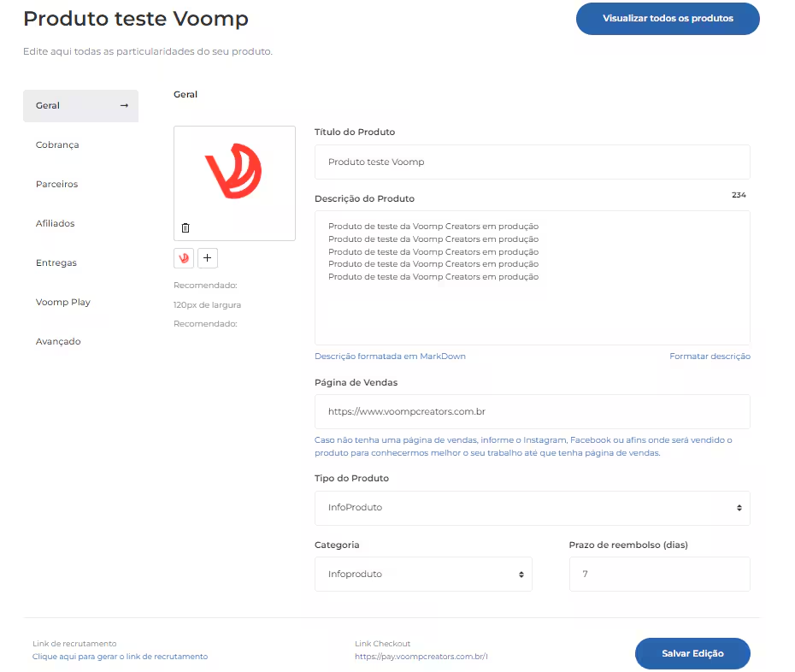The width and height of the screenshot is (795, 672).
Task: Switch to Afiliados section
Action: (56, 224)
